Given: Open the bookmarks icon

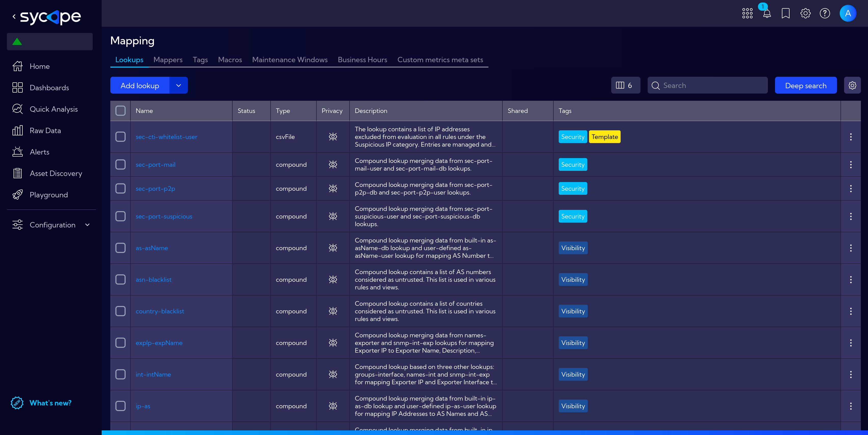Looking at the screenshot, I should (785, 14).
